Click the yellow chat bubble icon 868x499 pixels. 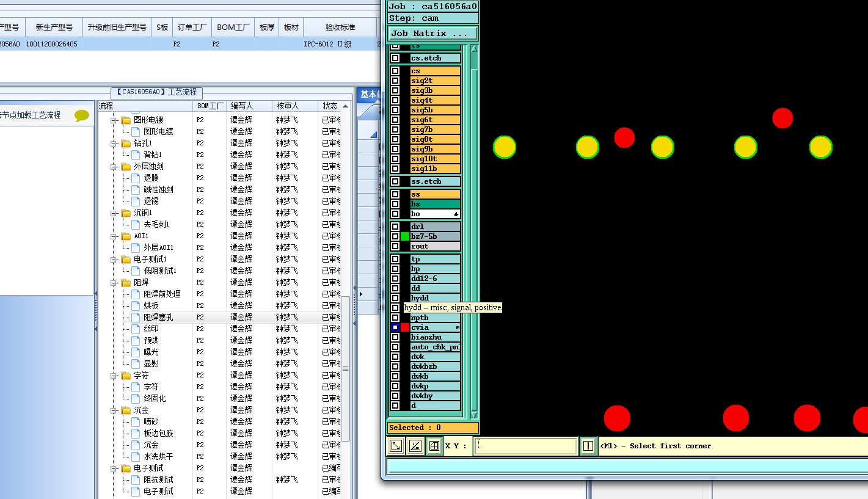pyautogui.click(x=82, y=115)
